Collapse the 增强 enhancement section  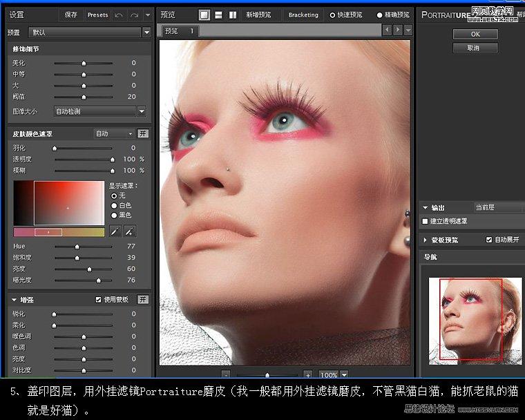pyautogui.click(x=14, y=300)
